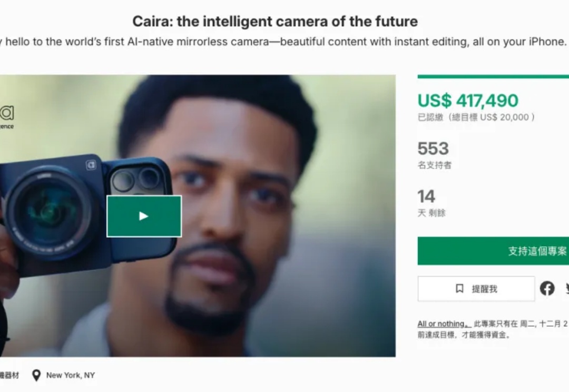Open the "All or nothing." link
This screenshot has height=392, width=569.
click(x=442, y=324)
